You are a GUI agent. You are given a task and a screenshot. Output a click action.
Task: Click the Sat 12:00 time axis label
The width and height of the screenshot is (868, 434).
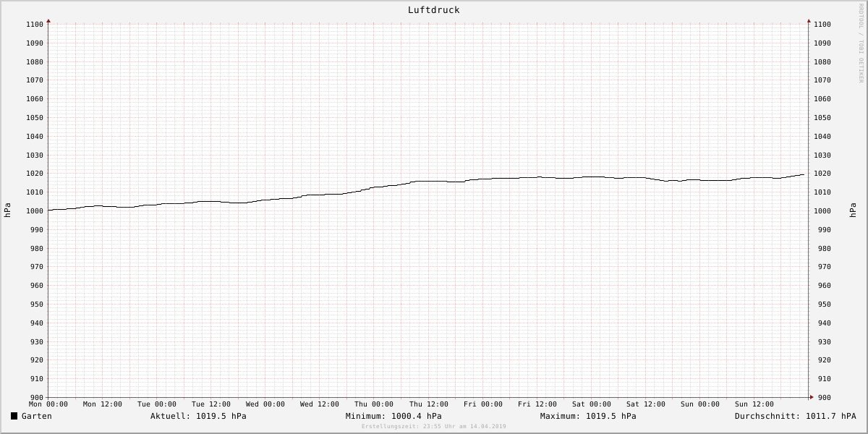coord(646,404)
